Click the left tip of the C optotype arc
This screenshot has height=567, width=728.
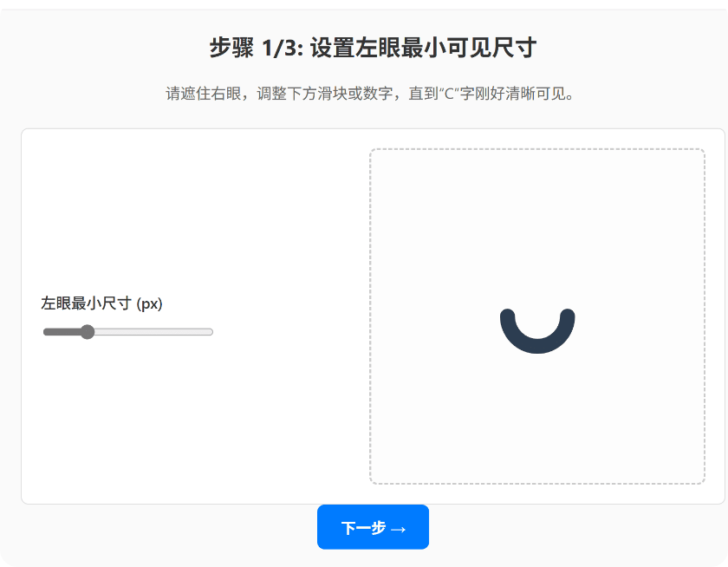[508, 316]
